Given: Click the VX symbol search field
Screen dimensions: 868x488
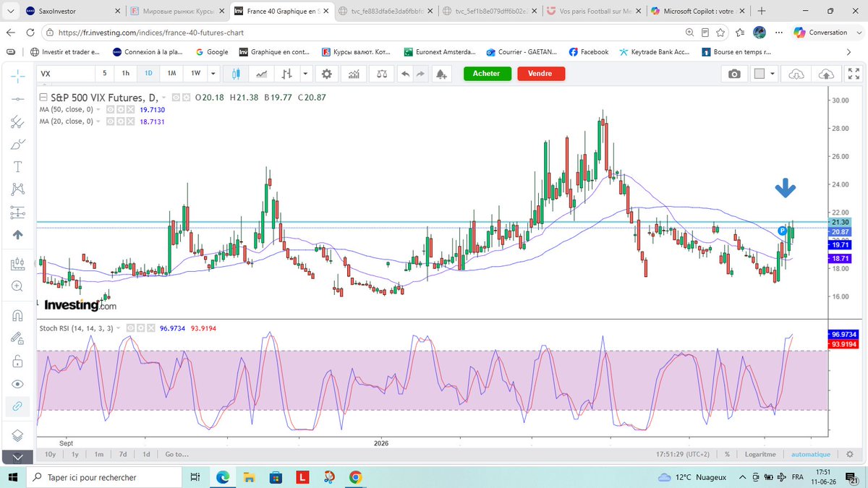Looking at the screenshot, I should (65, 74).
